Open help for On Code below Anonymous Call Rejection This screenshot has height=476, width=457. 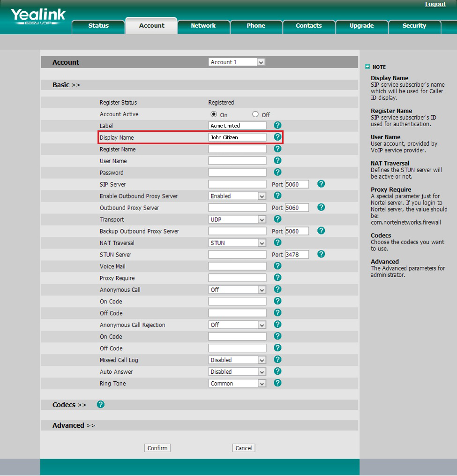click(277, 336)
